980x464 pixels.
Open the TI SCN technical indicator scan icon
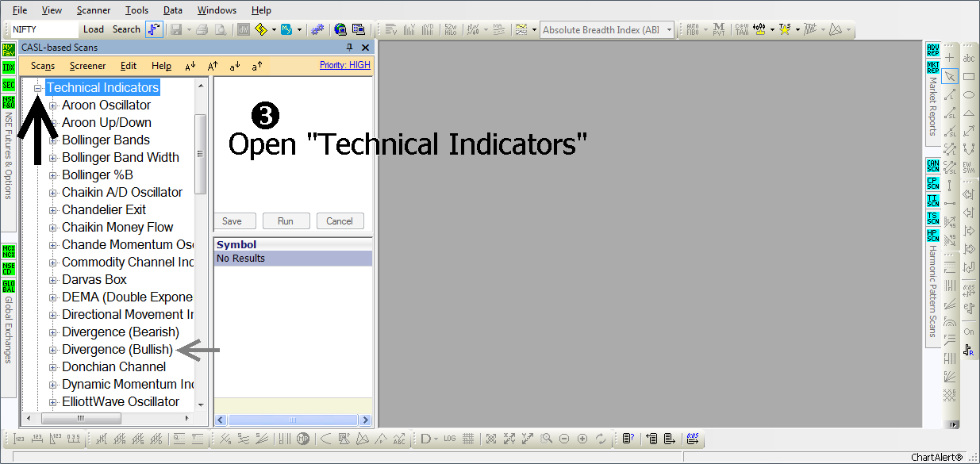933,201
